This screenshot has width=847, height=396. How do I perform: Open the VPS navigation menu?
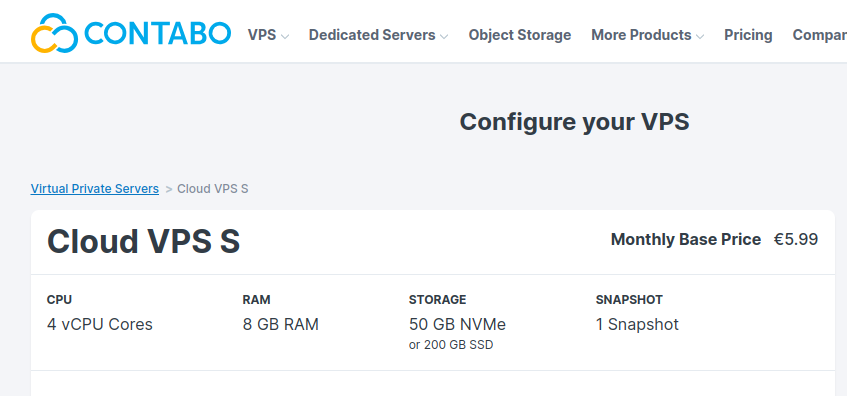click(x=262, y=35)
